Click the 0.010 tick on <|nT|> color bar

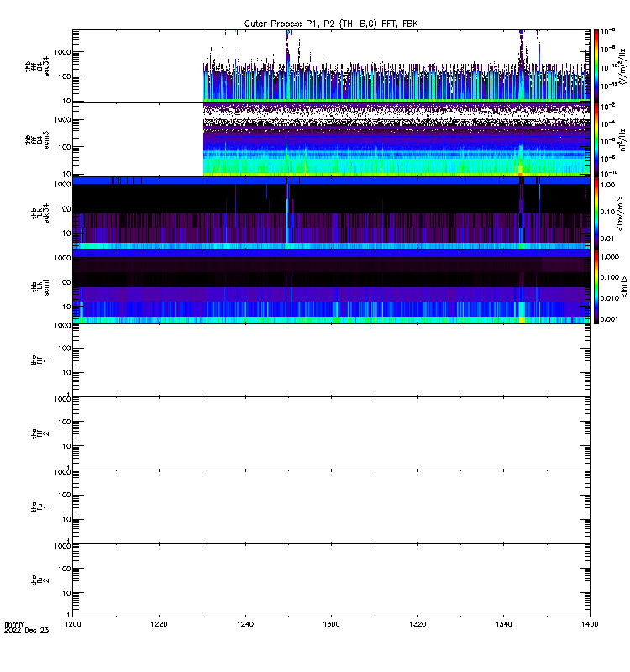610,298
